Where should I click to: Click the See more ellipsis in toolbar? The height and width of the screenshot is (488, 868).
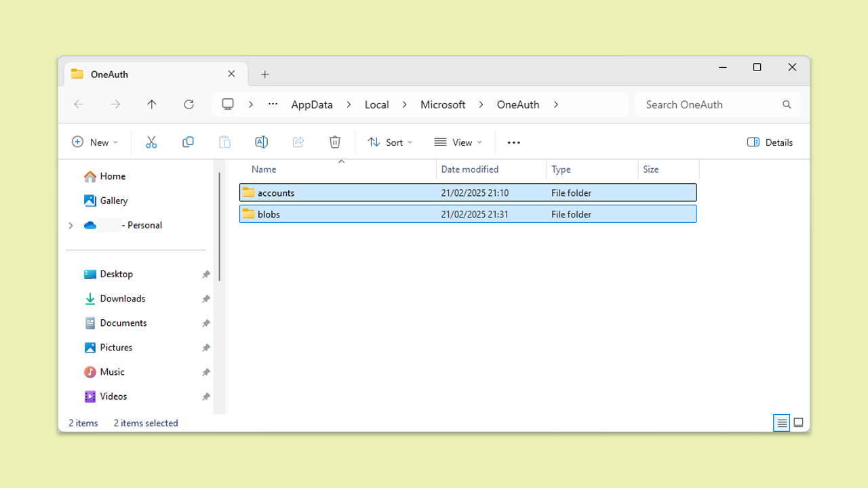click(513, 142)
